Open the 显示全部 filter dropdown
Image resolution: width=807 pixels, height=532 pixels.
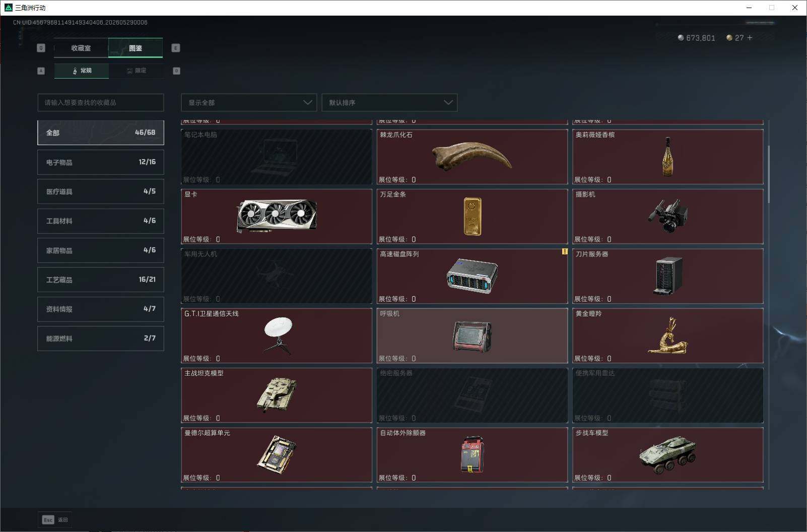coord(249,102)
